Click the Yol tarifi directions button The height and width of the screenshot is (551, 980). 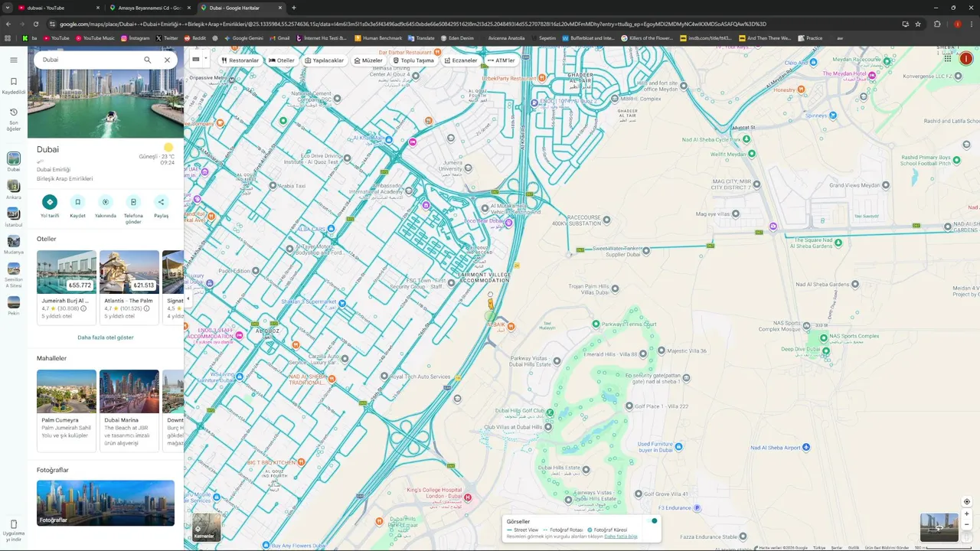50,202
